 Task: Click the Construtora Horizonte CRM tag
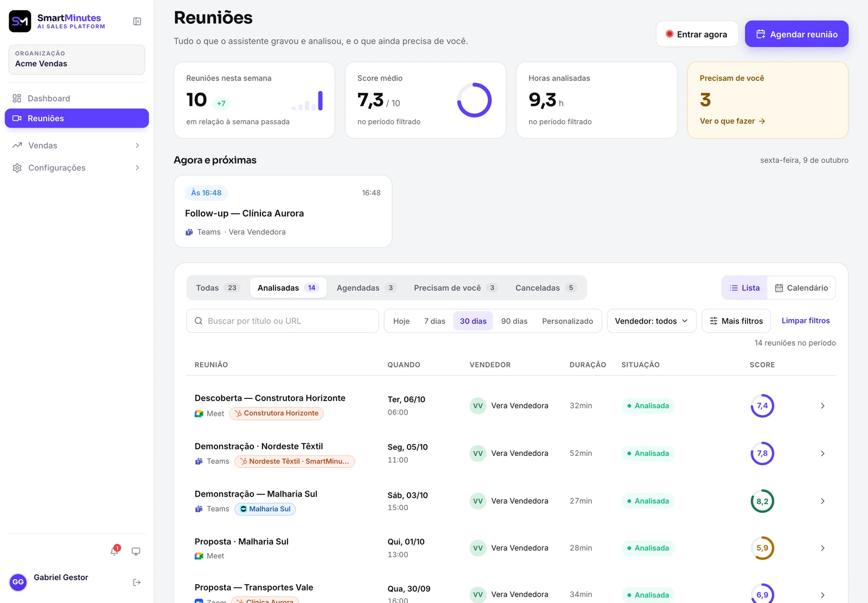click(x=277, y=414)
